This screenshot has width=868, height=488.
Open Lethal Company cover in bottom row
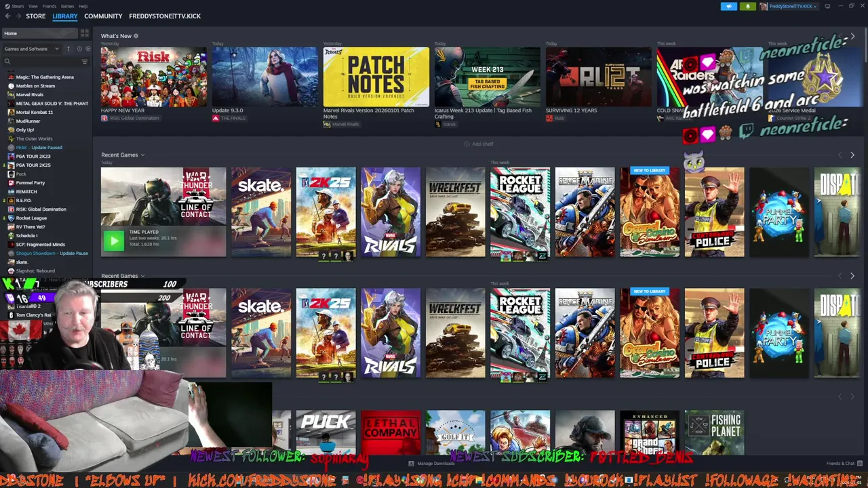pyautogui.click(x=391, y=432)
